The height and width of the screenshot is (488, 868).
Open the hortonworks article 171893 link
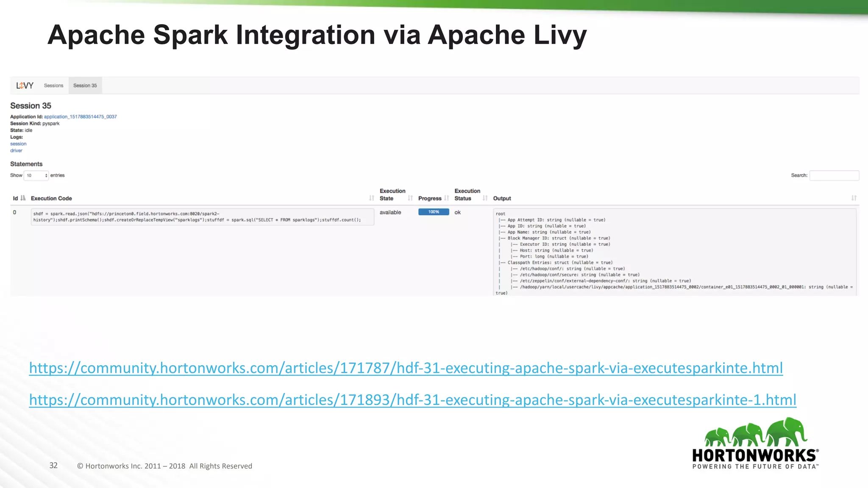[413, 399]
